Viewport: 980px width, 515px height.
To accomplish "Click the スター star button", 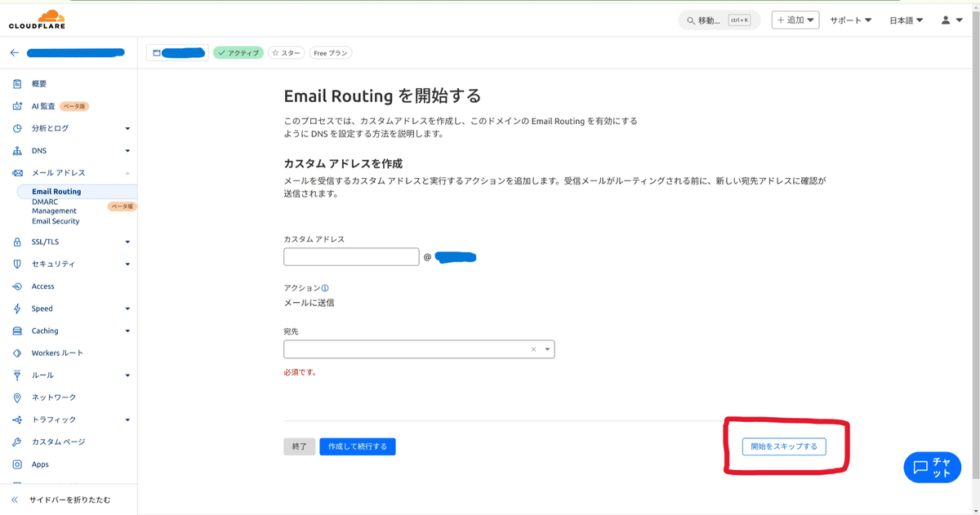I will 287,53.
